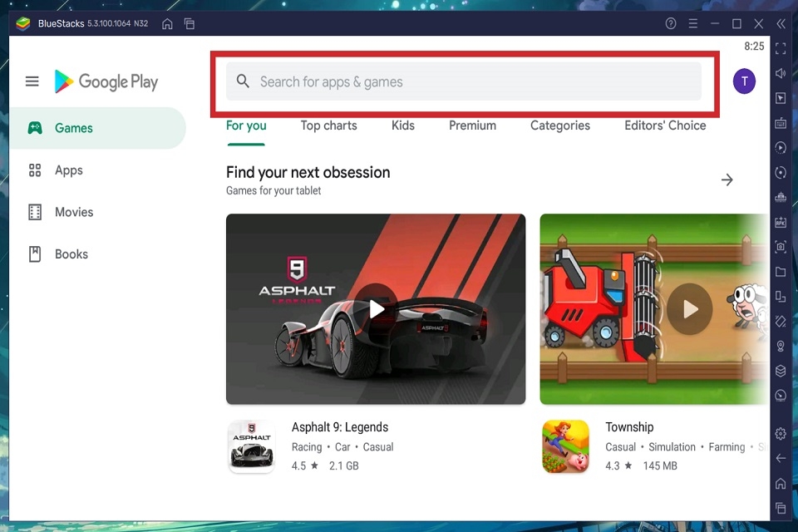Open the media folder icon in sidebar
798x532 pixels.
[781, 272]
